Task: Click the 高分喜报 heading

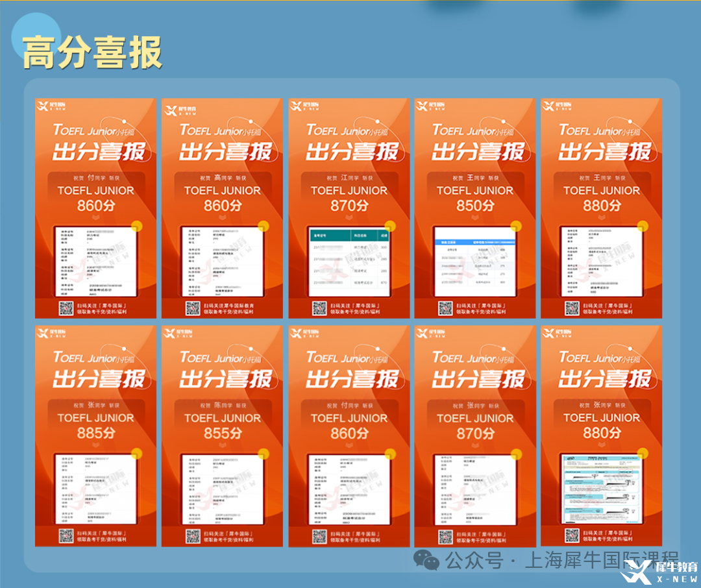Action: (93, 53)
